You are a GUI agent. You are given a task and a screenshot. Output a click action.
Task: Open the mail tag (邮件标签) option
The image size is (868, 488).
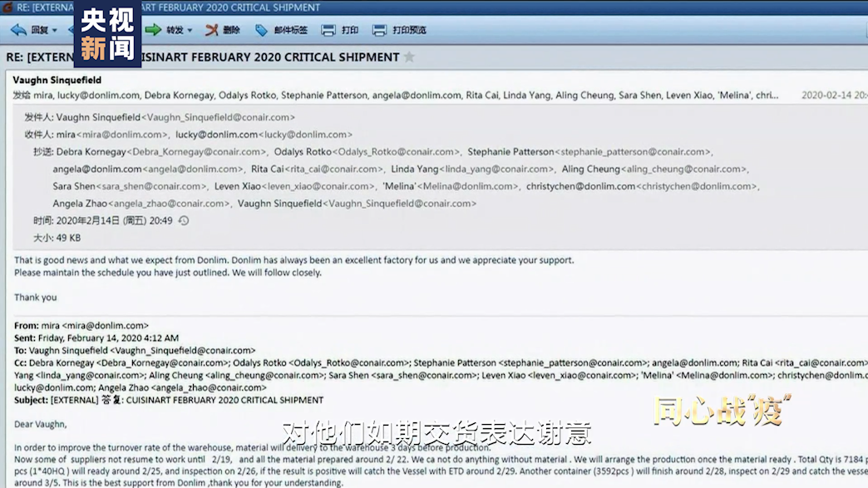click(x=281, y=30)
